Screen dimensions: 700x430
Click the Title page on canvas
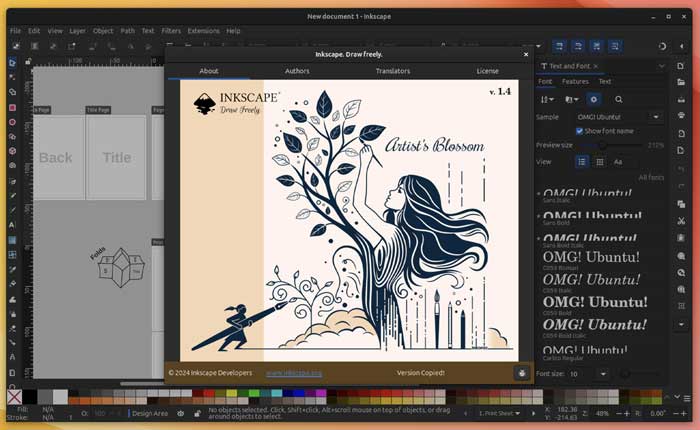(x=116, y=158)
